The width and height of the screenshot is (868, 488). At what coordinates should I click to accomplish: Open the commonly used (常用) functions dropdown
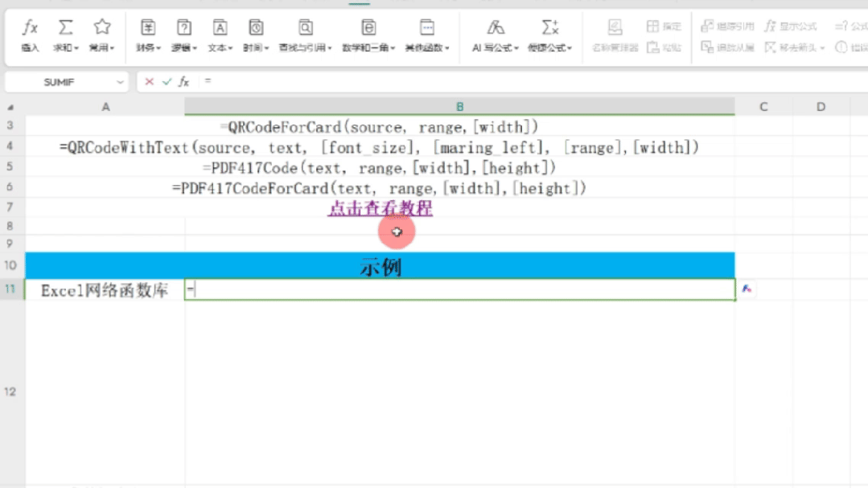click(x=102, y=35)
